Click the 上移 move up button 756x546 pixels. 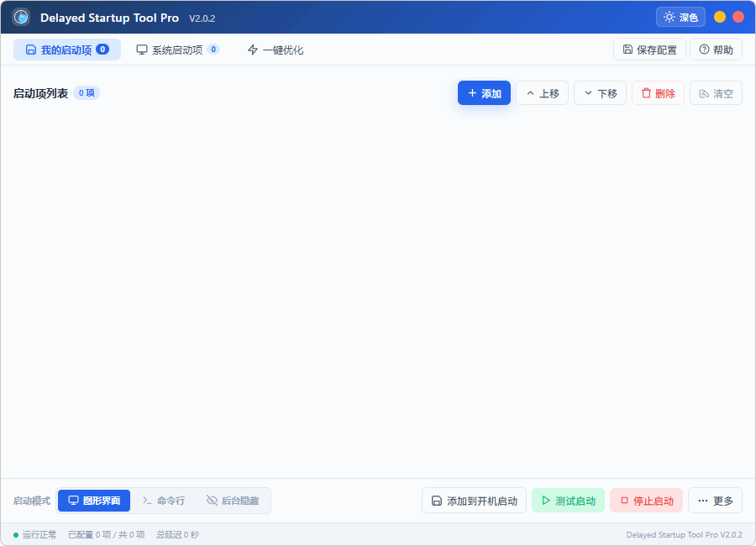tap(543, 93)
